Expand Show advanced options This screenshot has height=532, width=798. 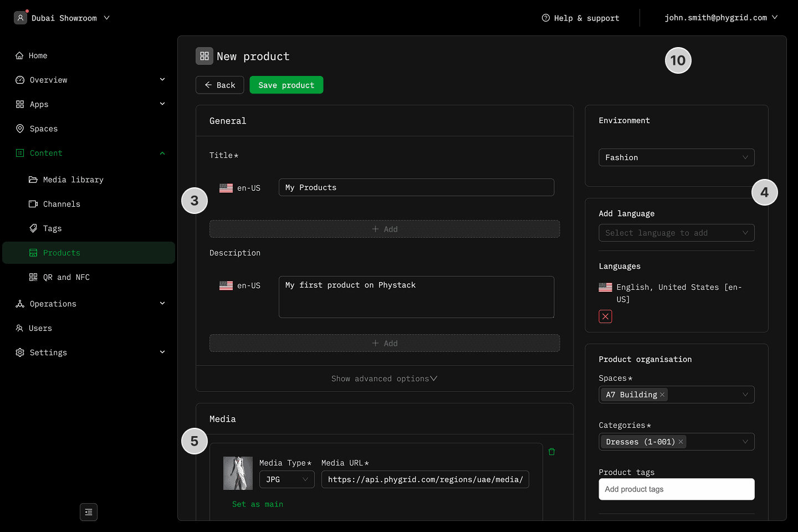tap(384, 378)
